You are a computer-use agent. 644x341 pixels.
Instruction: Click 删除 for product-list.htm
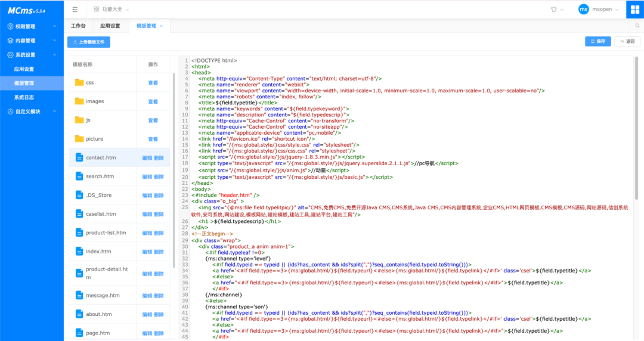click(x=159, y=233)
